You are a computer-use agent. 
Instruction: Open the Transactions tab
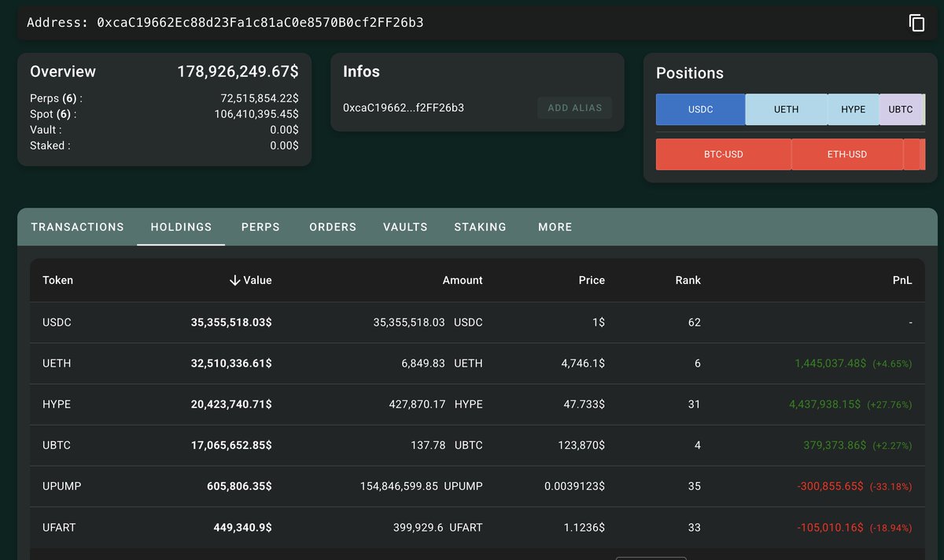pyautogui.click(x=77, y=227)
